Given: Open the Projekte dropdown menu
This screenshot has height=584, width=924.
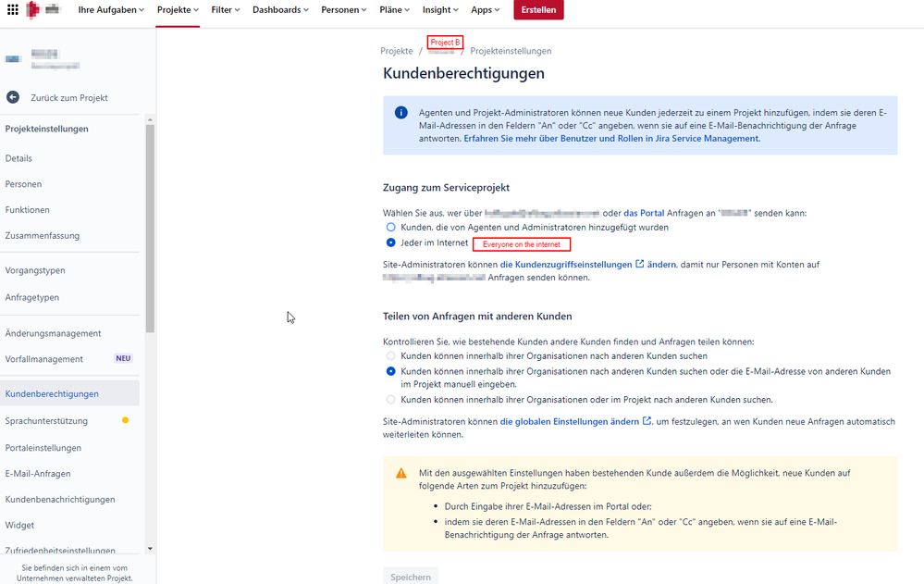Looking at the screenshot, I should (x=178, y=9).
